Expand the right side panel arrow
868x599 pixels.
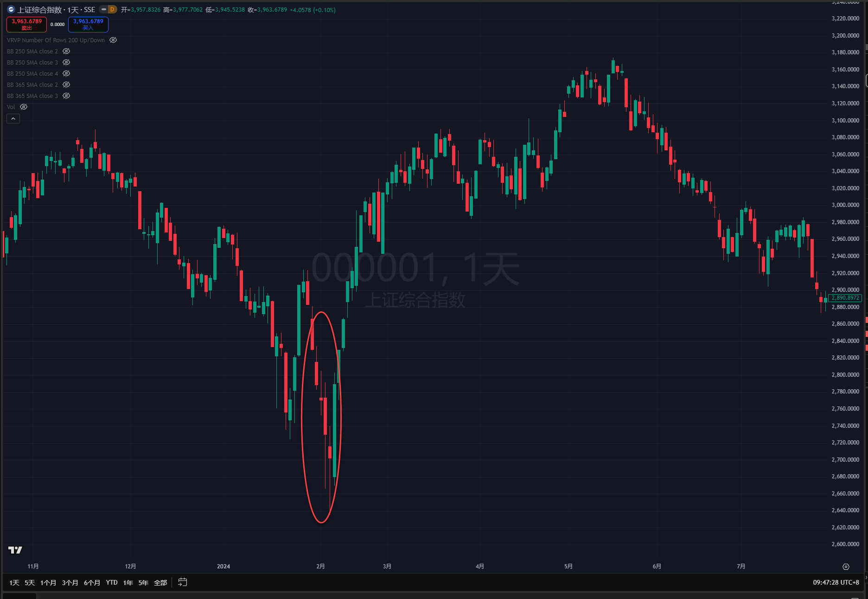[x=866, y=577]
